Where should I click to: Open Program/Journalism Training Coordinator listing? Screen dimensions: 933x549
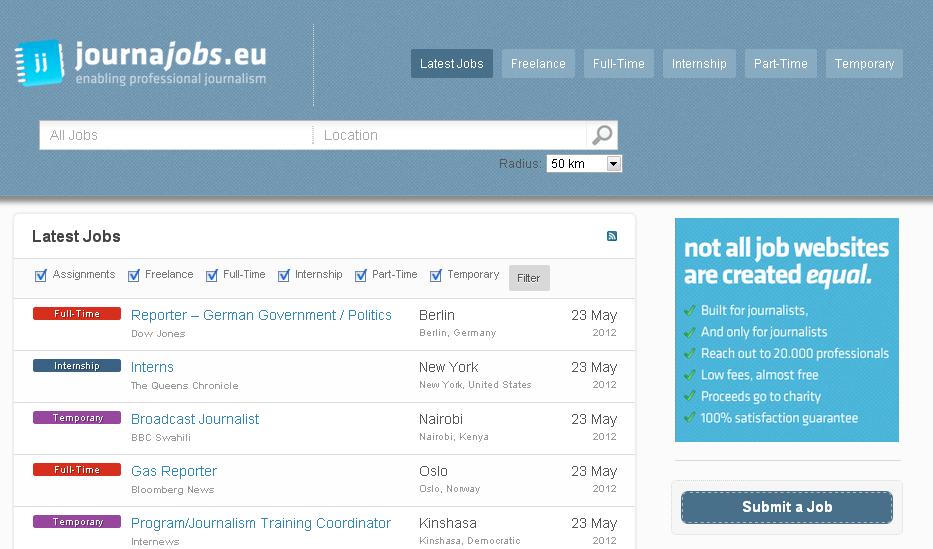[261, 523]
